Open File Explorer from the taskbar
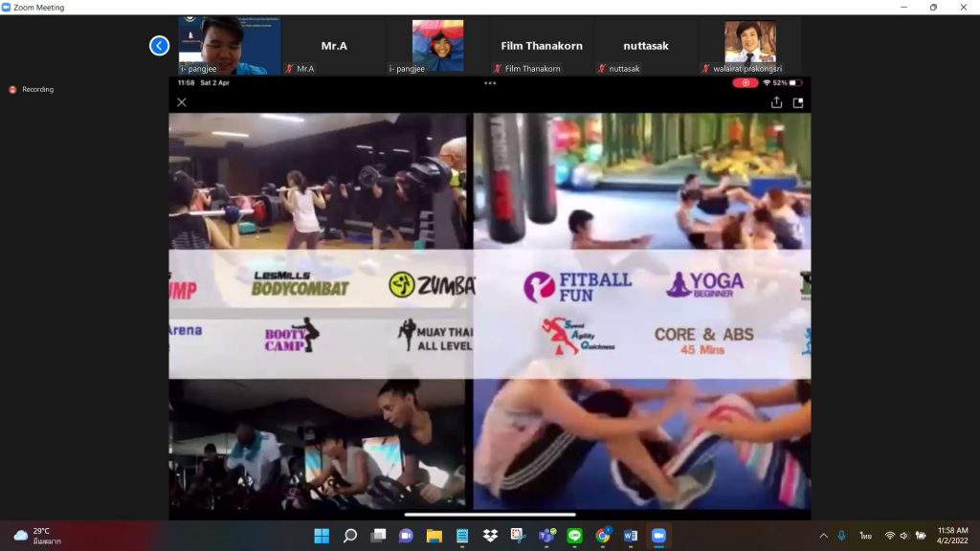The height and width of the screenshot is (551, 980). (434, 536)
